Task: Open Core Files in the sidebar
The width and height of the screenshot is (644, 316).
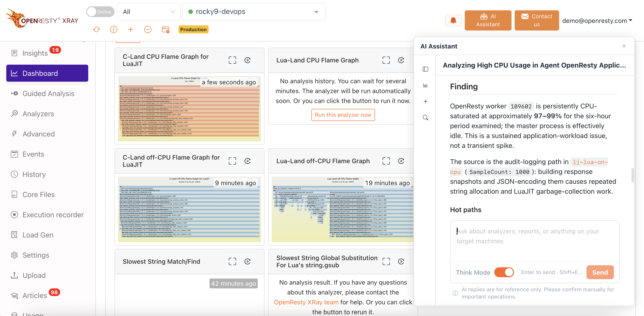Action: pos(47,195)
